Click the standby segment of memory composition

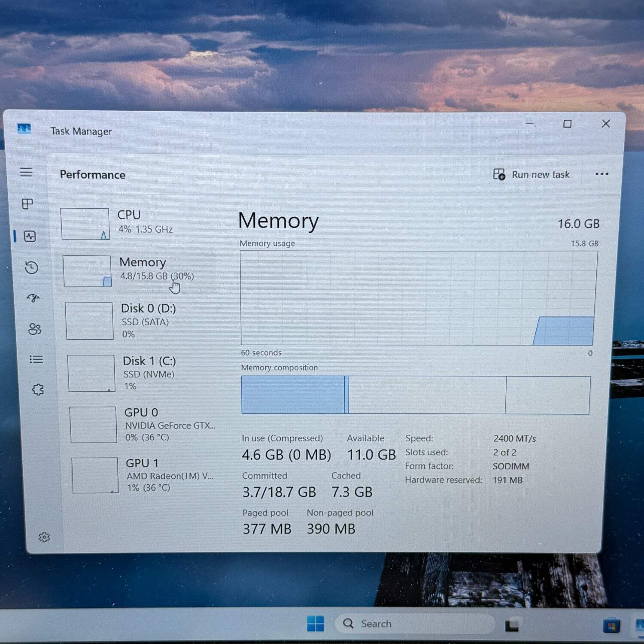coord(427,395)
